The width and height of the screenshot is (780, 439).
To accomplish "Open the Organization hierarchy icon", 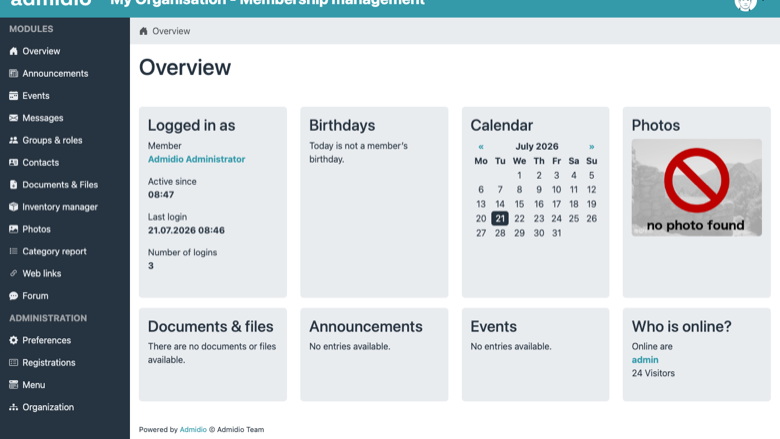I will [13, 407].
